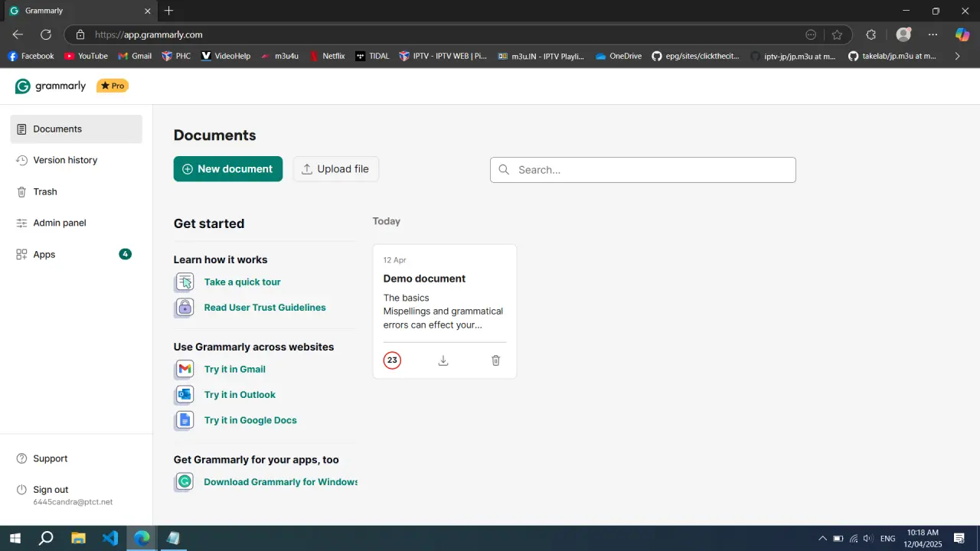Show hidden system tray icons
Image resolution: width=980 pixels, height=551 pixels.
[823, 538]
